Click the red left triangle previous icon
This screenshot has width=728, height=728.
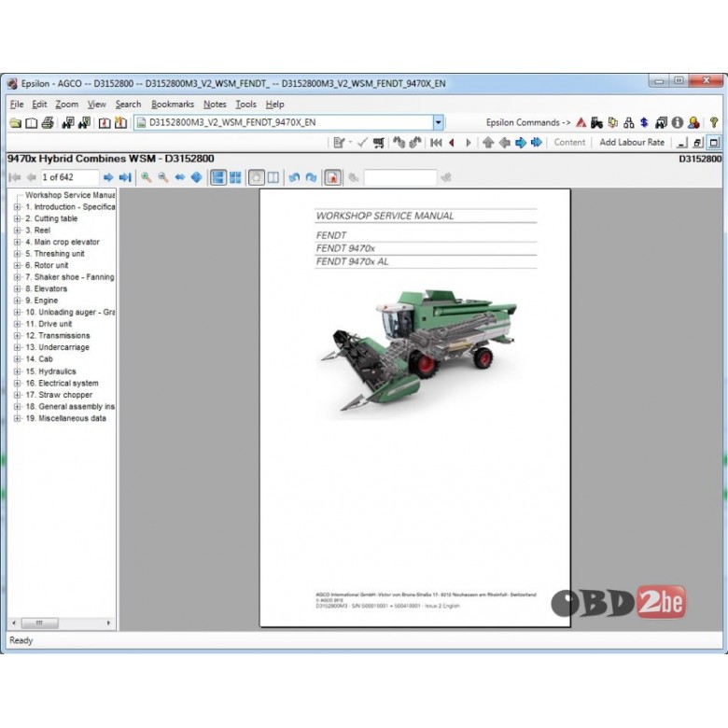tap(452, 143)
